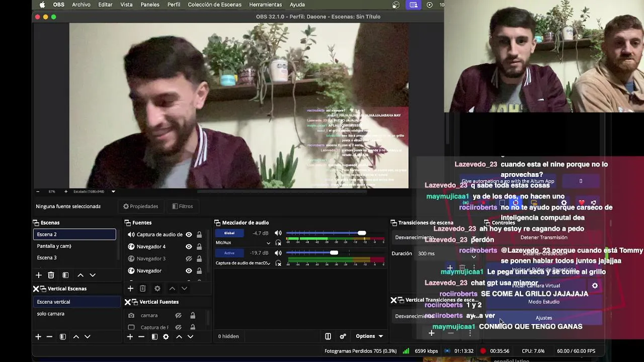Image resolution: width=644 pixels, height=362 pixels.
Task: Toggle lock on Navegador 3 source
Action: click(199, 258)
